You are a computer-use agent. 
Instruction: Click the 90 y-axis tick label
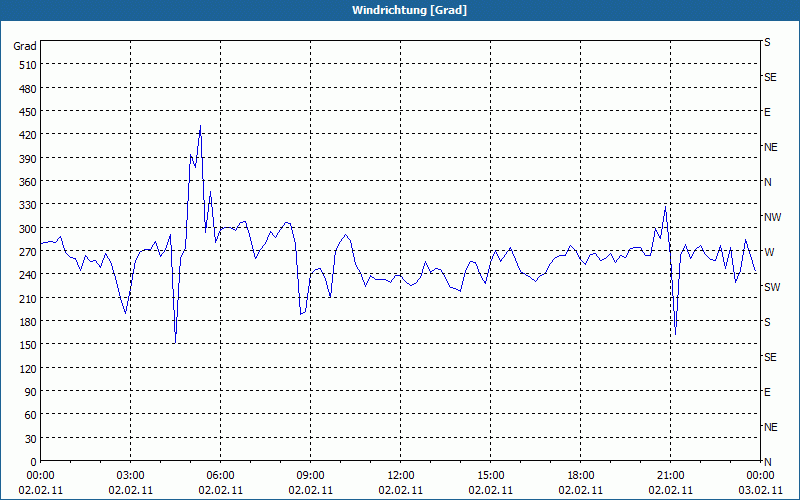(x=31, y=392)
